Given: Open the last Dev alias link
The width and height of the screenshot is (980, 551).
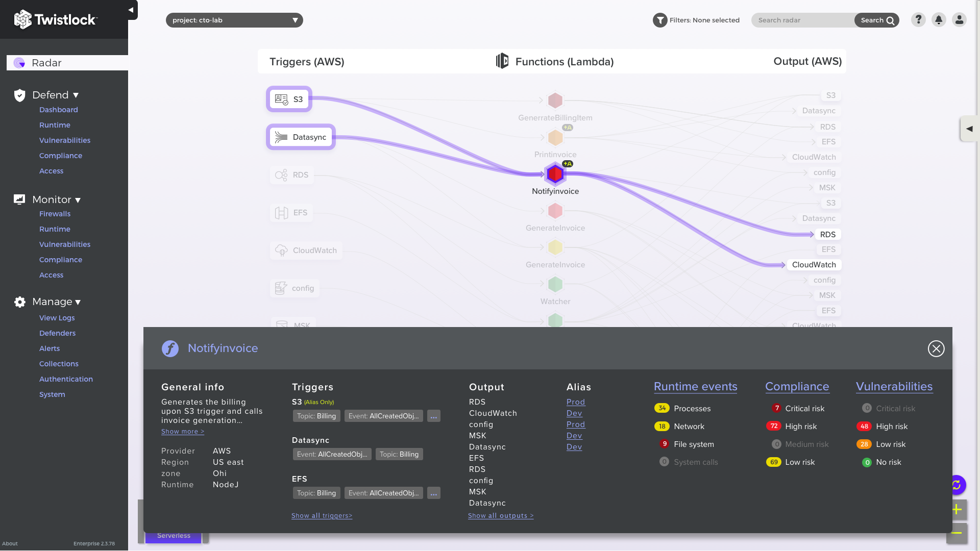Looking at the screenshot, I should [x=574, y=447].
